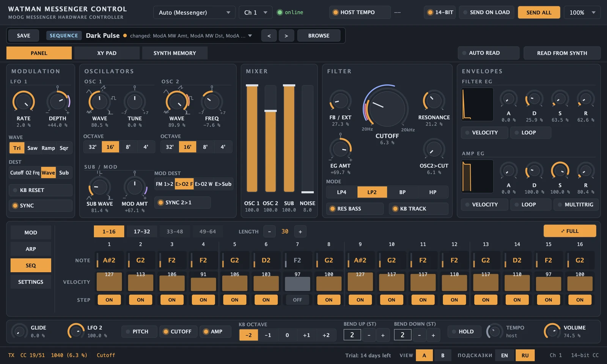This screenshot has height=364, width=607.
Task: Switch to the XY PAD tab
Action: [x=107, y=53]
